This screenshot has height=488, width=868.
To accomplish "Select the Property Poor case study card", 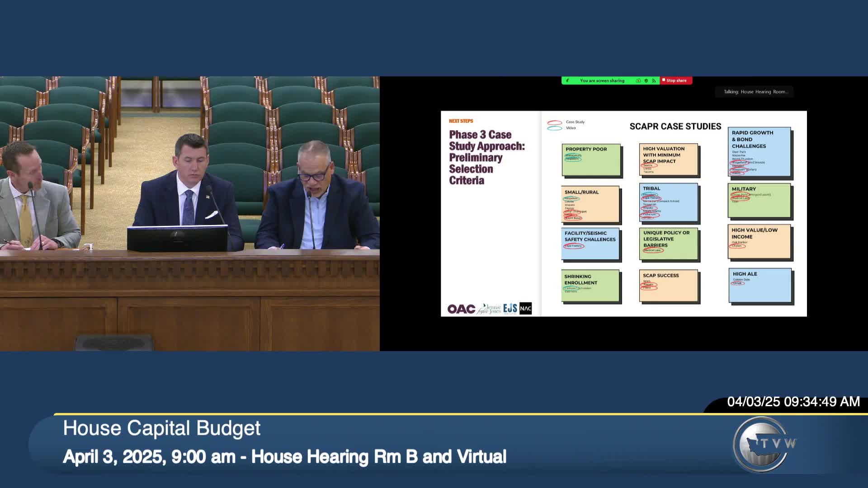I will pos(591,160).
